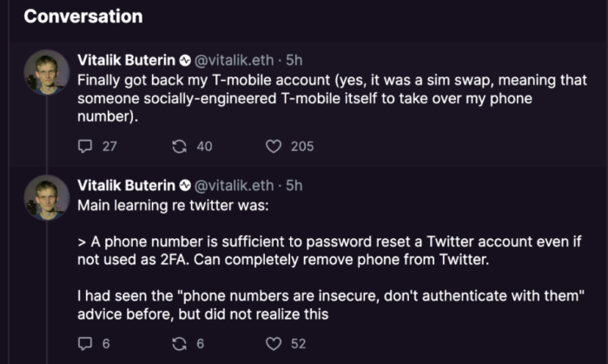Open Vitalik Buterin profile from second tweet name

(127, 185)
